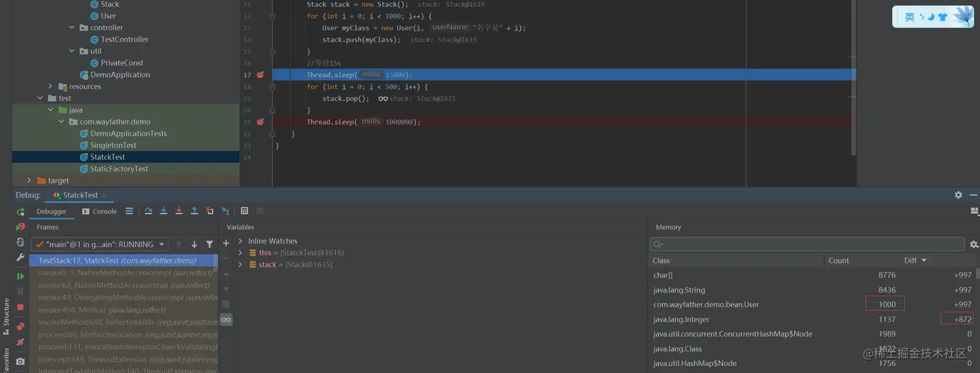980x373 pixels.
Task: Resume the program with the green play icon
Action: click(x=21, y=276)
